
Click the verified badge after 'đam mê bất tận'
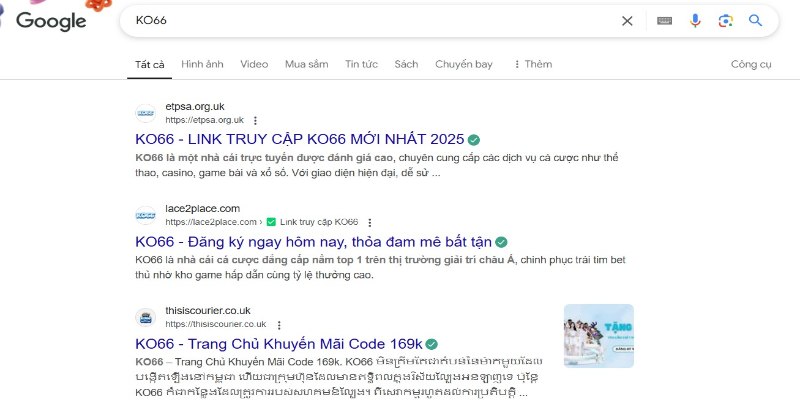(x=502, y=242)
